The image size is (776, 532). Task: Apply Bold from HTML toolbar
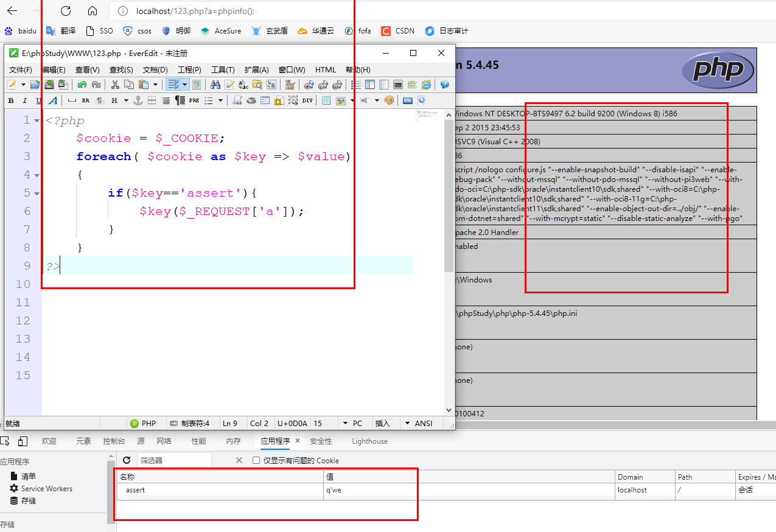pos(11,100)
